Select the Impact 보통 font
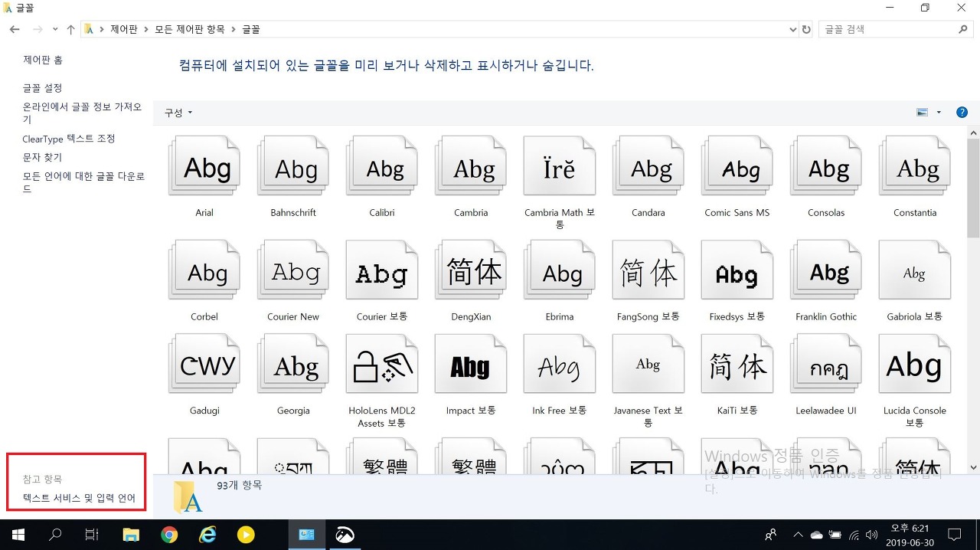Viewport: 980px width, 550px height. 471,365
